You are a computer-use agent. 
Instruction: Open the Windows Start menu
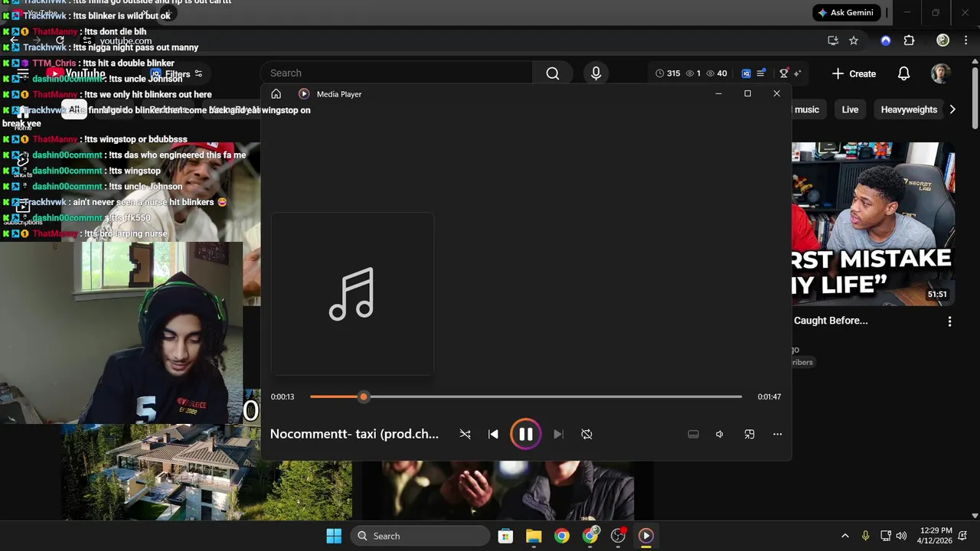pos(334,536)
